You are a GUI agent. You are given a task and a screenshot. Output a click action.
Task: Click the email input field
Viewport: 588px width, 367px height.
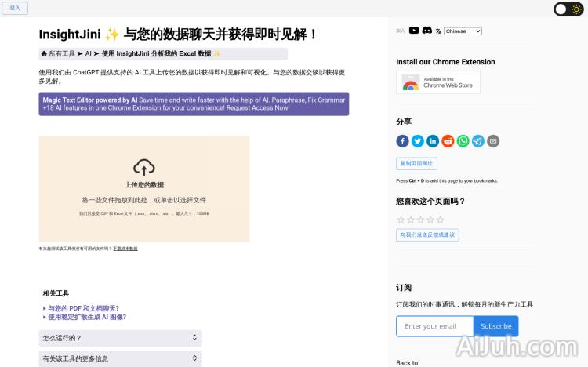pos(435,326)
